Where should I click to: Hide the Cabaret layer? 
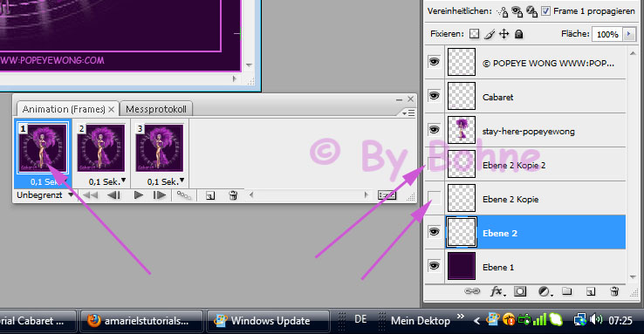point(434,96)
